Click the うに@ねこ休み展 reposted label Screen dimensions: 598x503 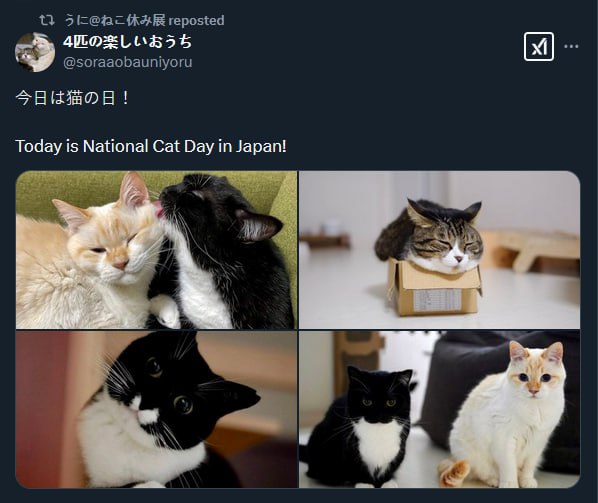click(145, 20)
